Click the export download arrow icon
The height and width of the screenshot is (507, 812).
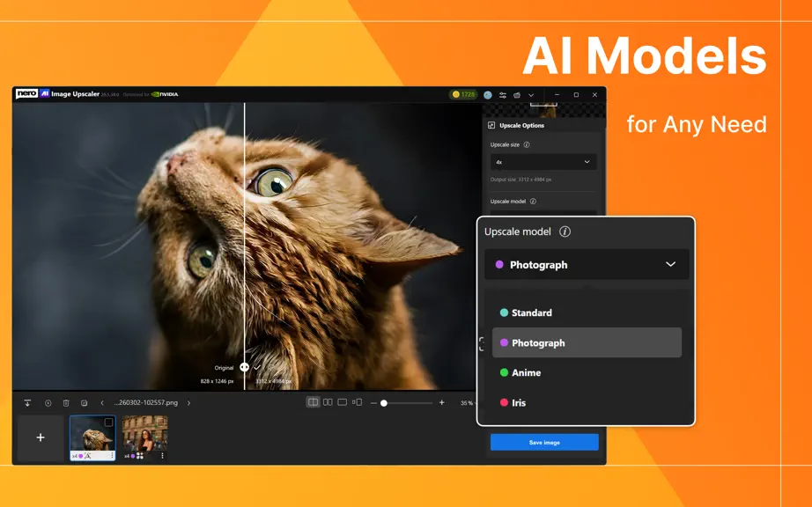[27, 403]
